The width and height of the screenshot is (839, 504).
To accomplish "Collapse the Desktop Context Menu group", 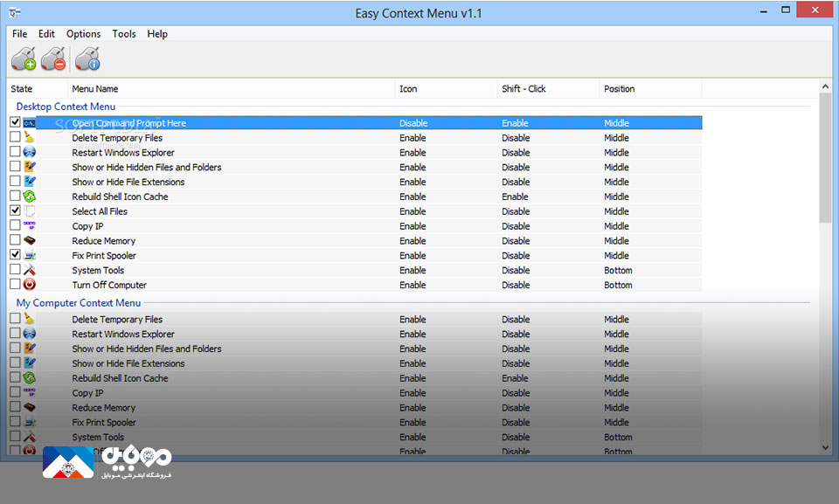I will click(66, 107).
